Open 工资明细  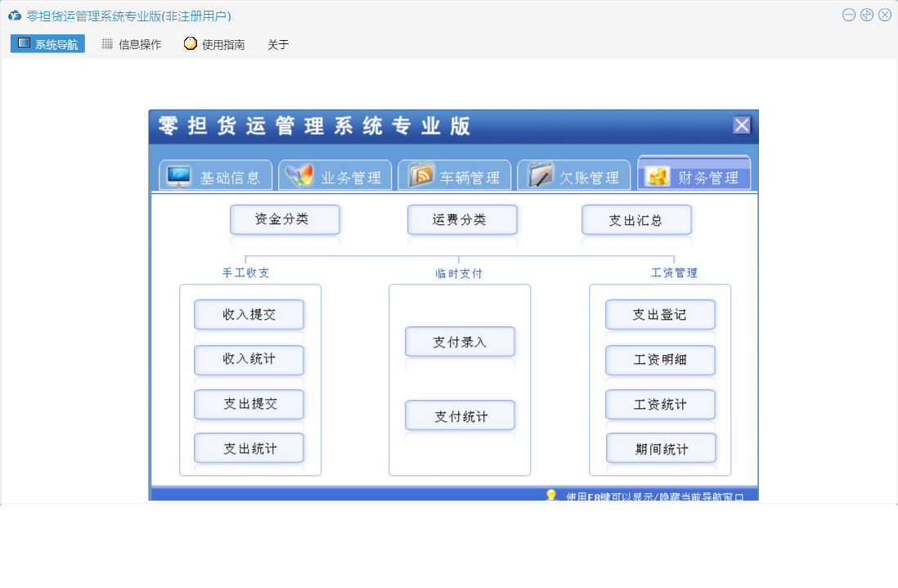pos(660,360)
